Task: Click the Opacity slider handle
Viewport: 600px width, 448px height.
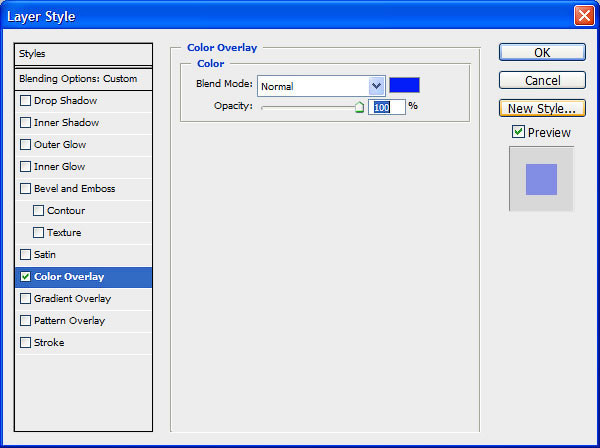Action: click(359, 107)
